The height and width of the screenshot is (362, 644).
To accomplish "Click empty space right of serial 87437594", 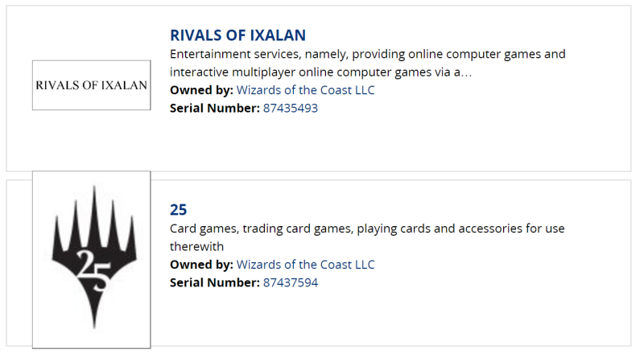I will 473,283.
